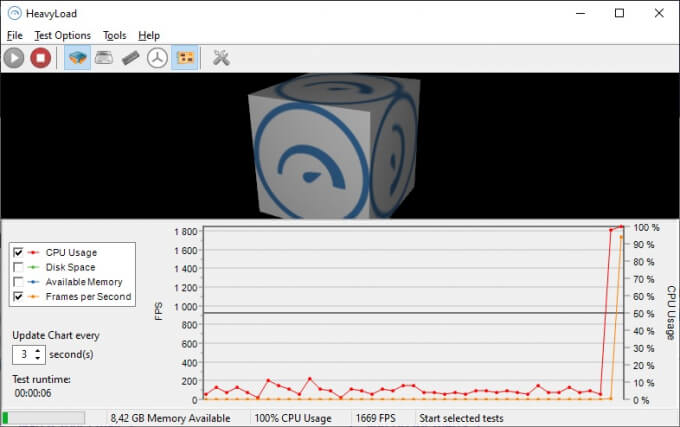The image size is (680, 427).
Task: Click the '50 %' CPU axis value
Action: tap(644, 314)
